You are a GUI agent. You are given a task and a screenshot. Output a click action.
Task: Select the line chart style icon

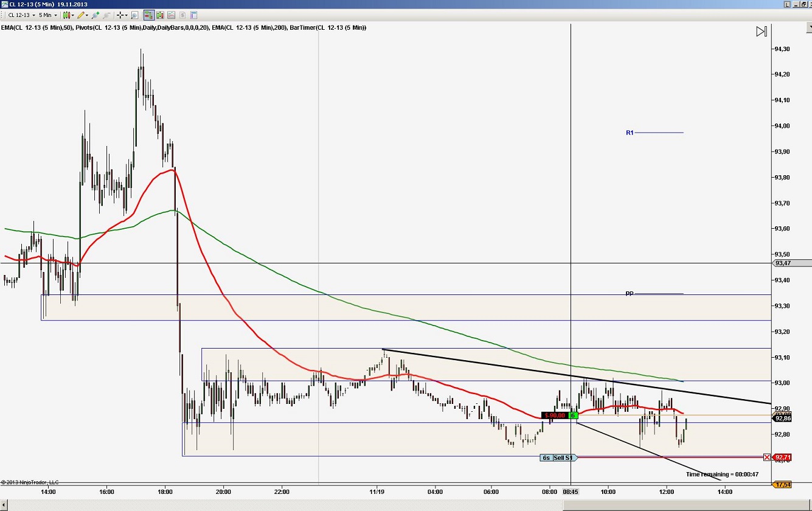172,15
